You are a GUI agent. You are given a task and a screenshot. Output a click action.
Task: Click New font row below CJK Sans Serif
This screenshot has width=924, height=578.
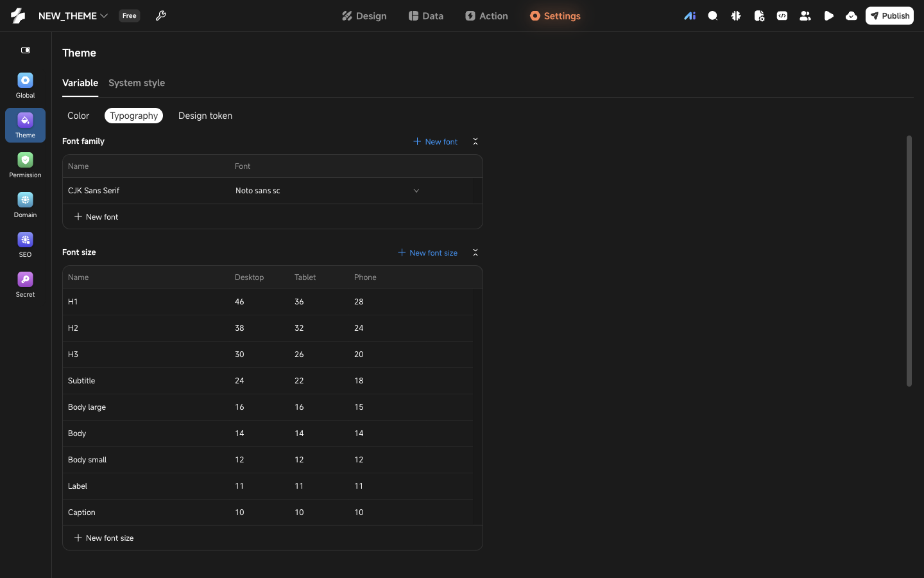click(272, 216)
